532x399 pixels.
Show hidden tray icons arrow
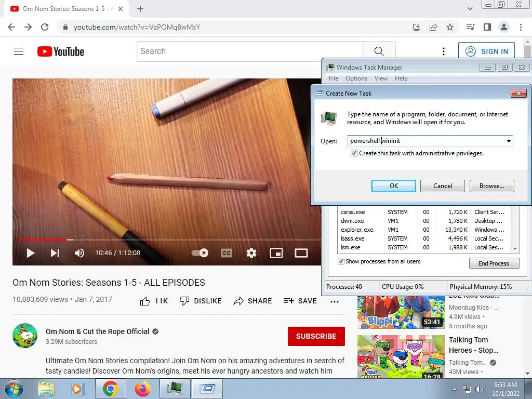point(454,389)
